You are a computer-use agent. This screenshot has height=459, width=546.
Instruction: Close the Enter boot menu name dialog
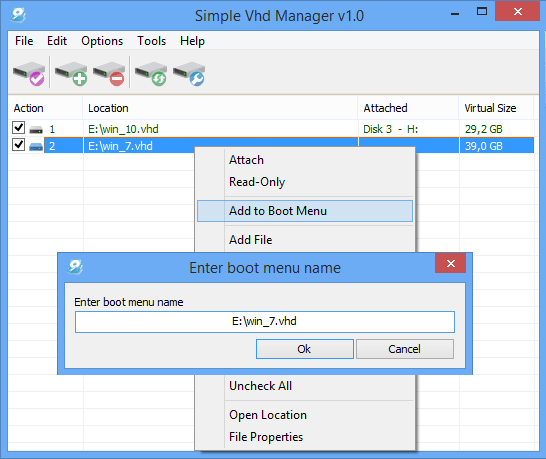(451, 264)
